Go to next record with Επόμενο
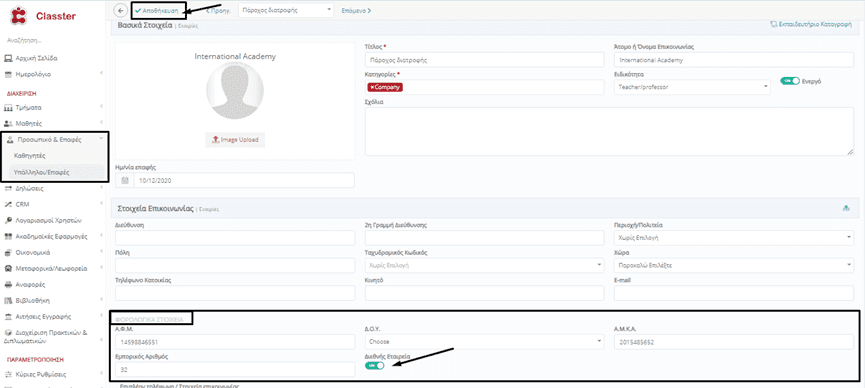Image resolution: width=865 pixels, height=388 pixels. [356, 10]
